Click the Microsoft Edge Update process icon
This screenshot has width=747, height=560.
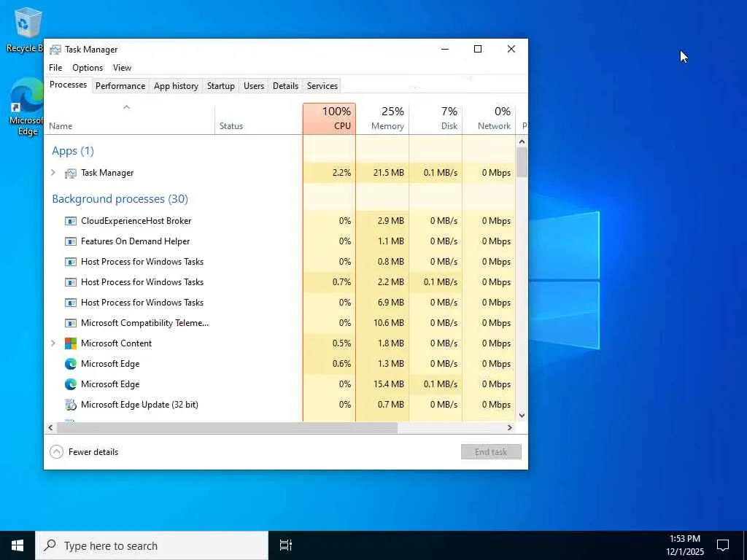71,405
